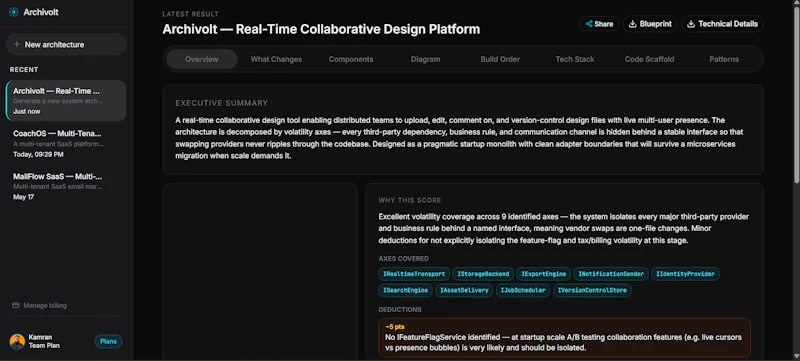Open the CoachOS Multi-Tenant recent item

[x=66, y=143]
